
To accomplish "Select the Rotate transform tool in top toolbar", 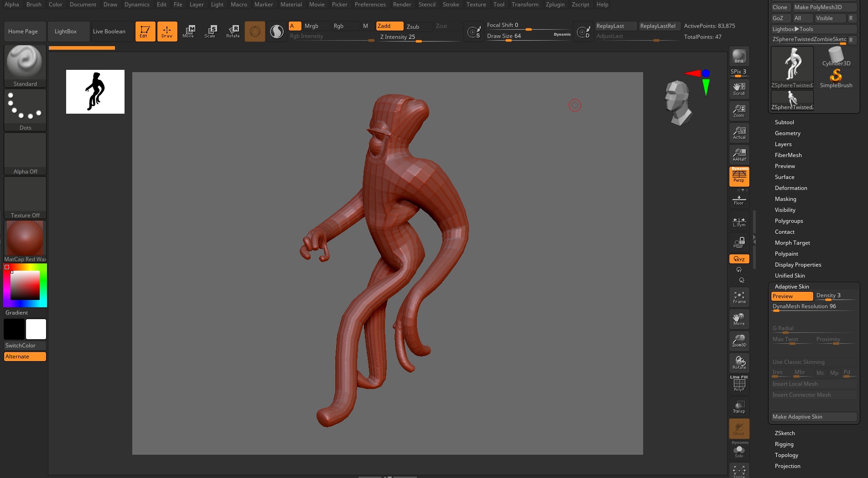I will point(233,31).
